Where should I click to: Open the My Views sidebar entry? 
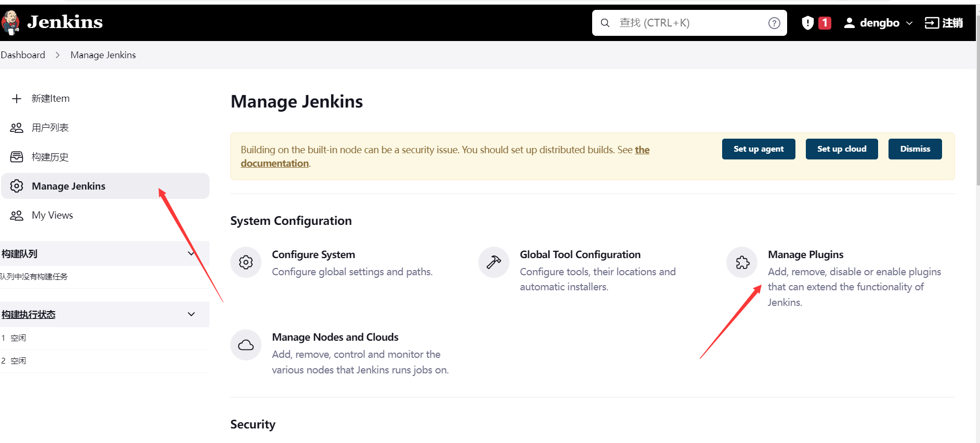(x=53, y=216)
